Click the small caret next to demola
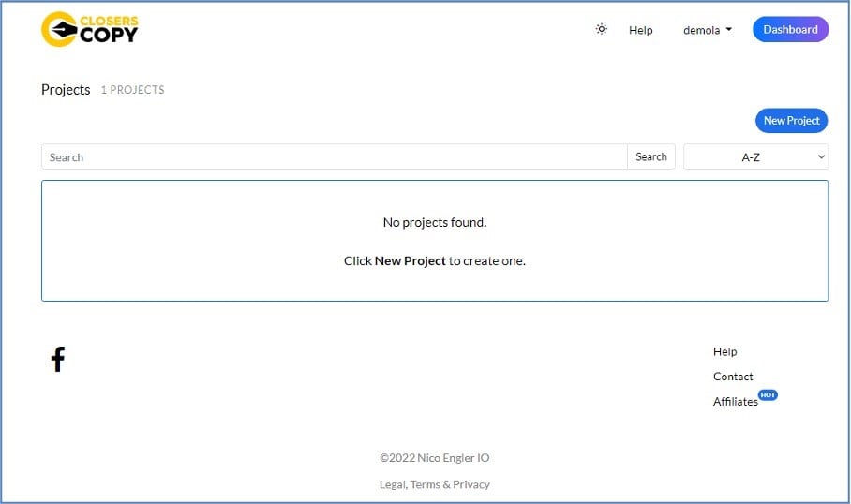Image resolution: width=851 pixels, height=504 pixels. [729, 29]
